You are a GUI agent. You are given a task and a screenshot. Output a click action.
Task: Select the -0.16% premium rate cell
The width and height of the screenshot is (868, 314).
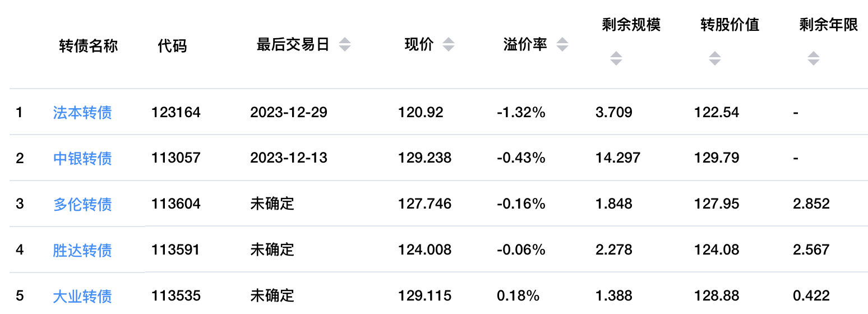pyautogui.click(x=521, y=204)
